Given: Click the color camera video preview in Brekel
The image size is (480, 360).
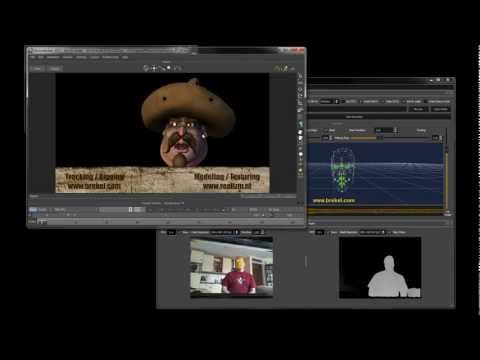Looking at the screenshot, I should click(231, 267).
